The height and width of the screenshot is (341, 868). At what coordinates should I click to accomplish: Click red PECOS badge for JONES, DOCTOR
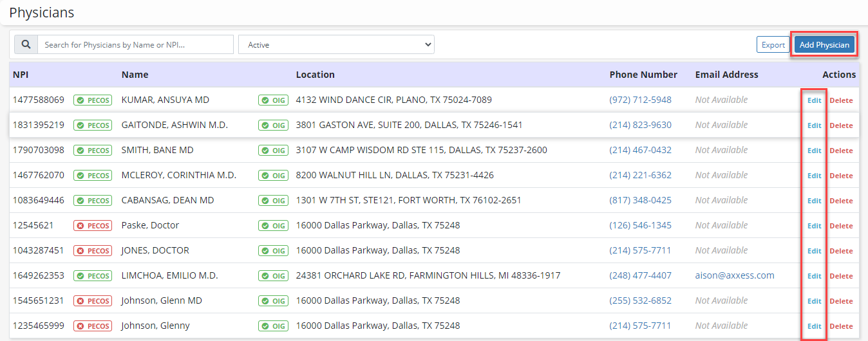93,251
